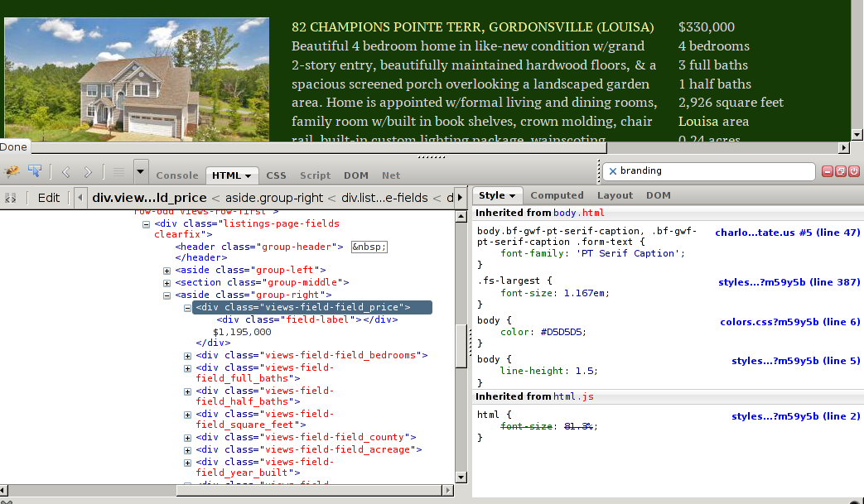Toggle the break on mutate icon
Image resolution: width=864 pixels, height=504 pixels.
click(10, 198)
